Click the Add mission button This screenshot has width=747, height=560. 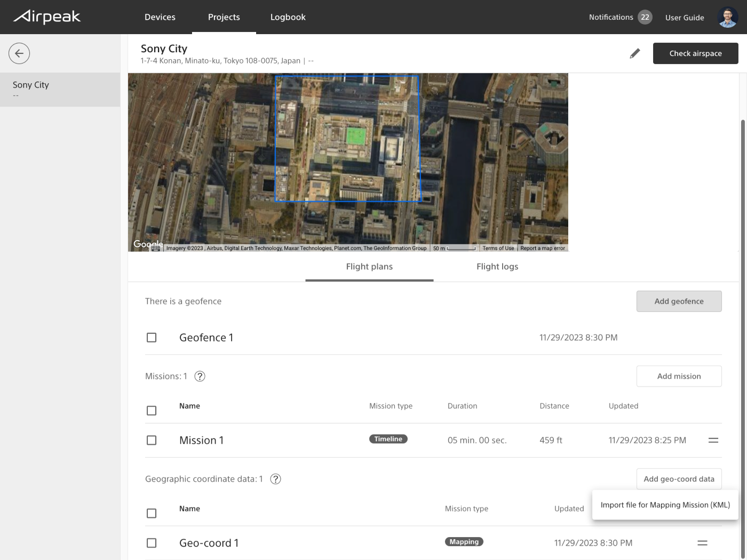[679, 376]
